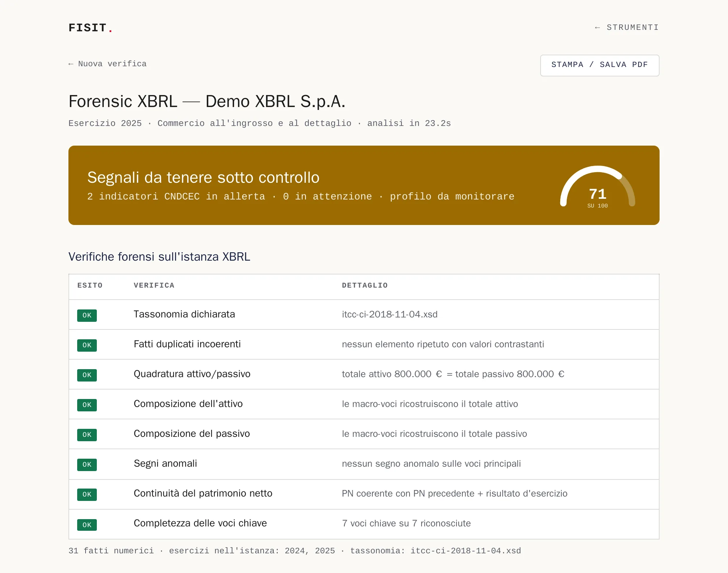
Task: Click Segnali da tenere sotto controllo heading
Action: (x=203, y=177)
